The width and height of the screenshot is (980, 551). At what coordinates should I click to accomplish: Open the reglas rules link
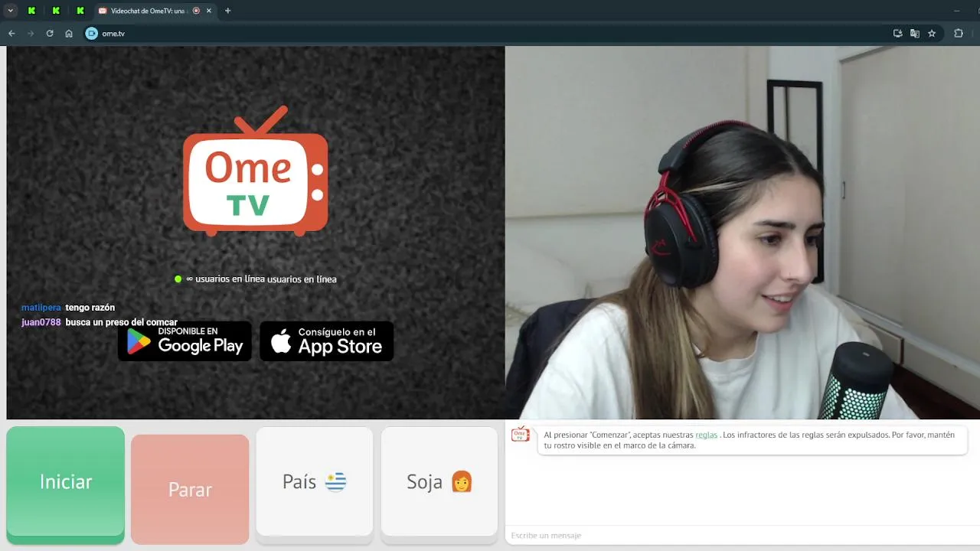point(707,435)
